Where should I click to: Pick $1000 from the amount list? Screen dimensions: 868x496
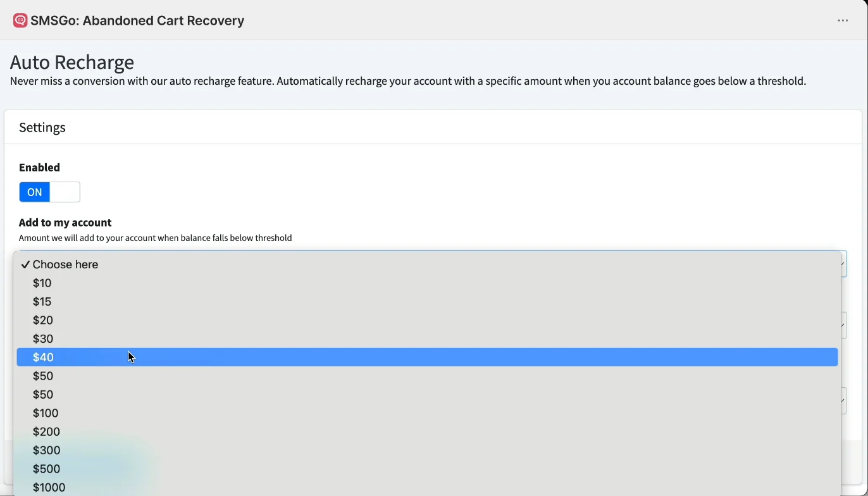pyautogui.click(x=428, y=487)
